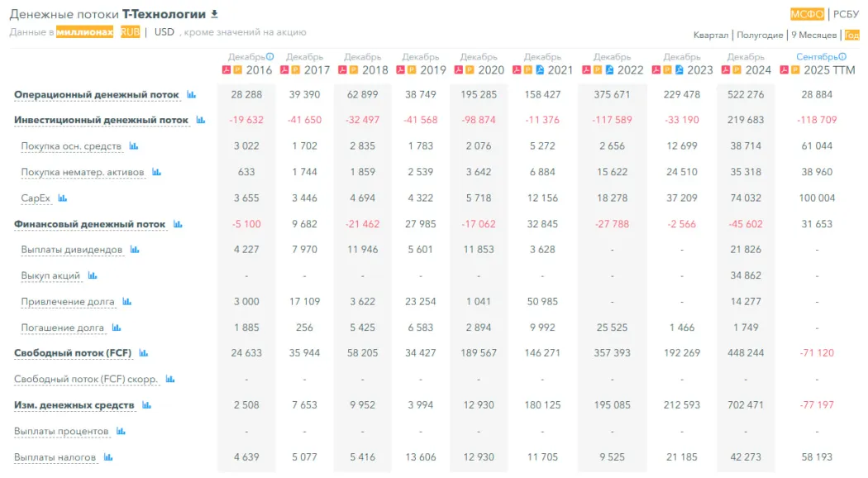Click the info icon beside Декабрь 2016
The width and height of the screenshot is (868, 478).
pos(270,57)
